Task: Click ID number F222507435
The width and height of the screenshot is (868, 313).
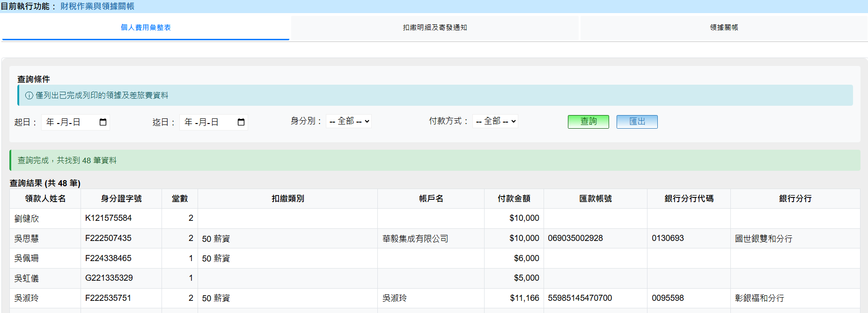Action: 109,238
